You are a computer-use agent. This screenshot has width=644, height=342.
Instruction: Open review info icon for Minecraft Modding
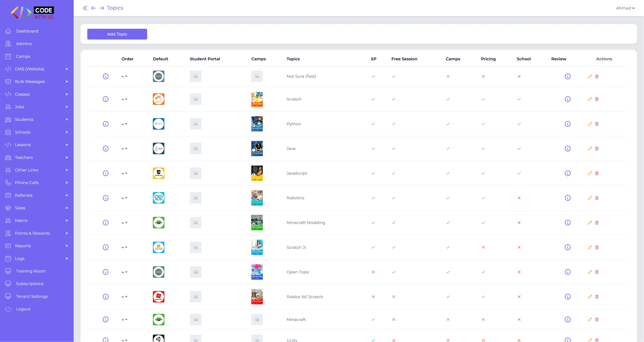(x=567, y=223)
